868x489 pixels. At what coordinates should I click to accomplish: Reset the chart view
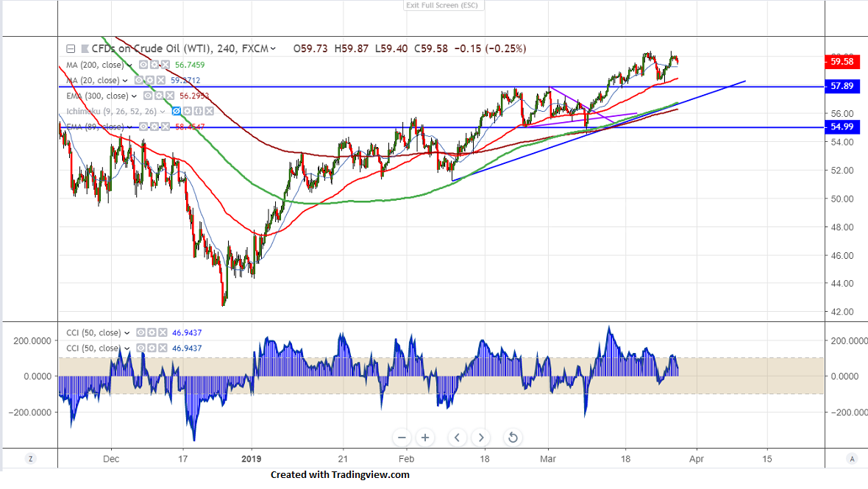[x=513, y=438]
